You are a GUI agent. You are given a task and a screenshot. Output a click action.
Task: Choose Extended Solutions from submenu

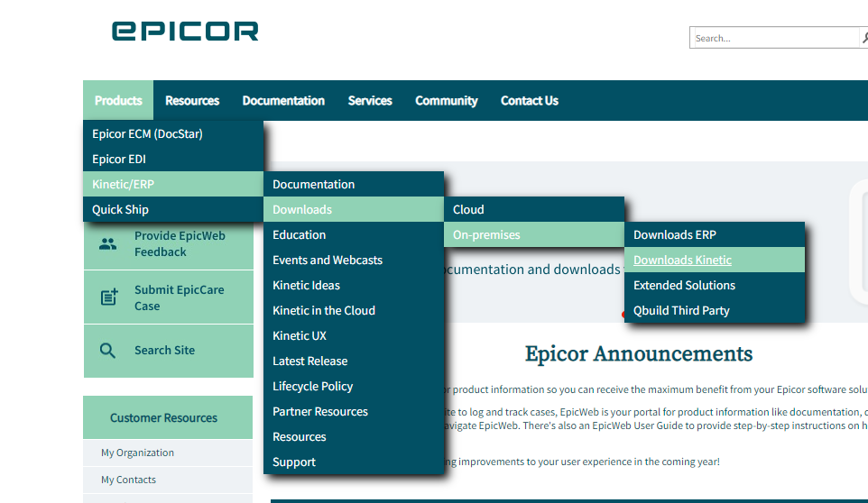715,285
